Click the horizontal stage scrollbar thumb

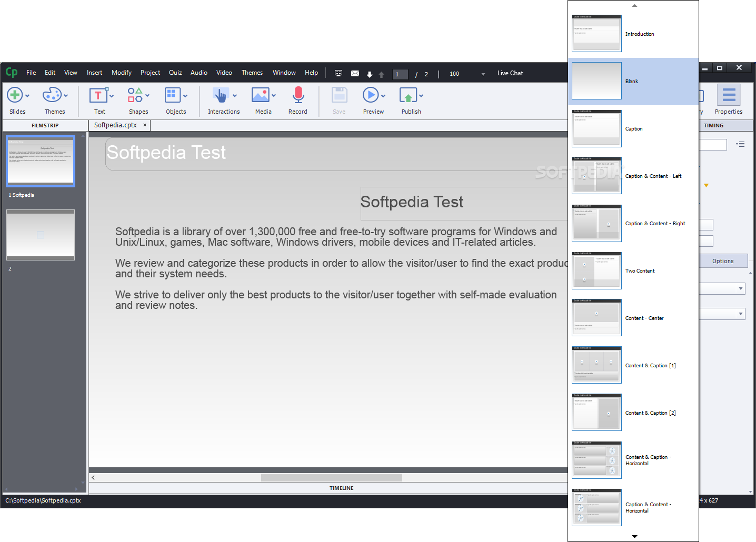(x=332, y=477)
